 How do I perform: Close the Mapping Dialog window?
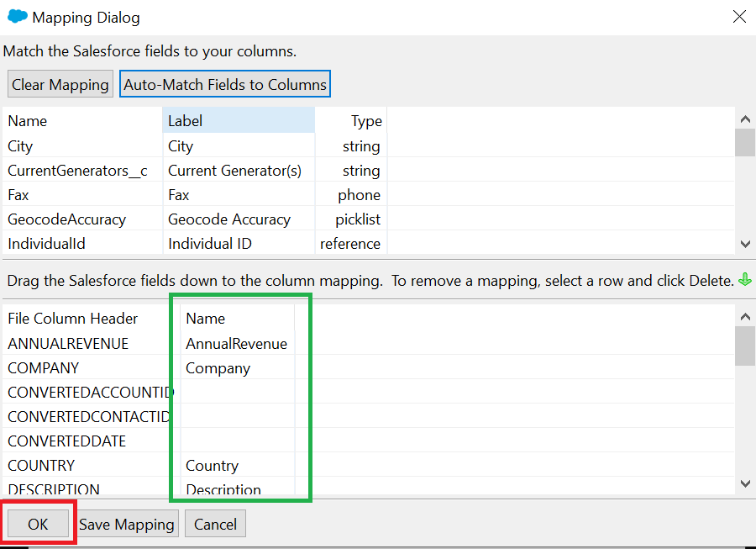coord(739,17)
